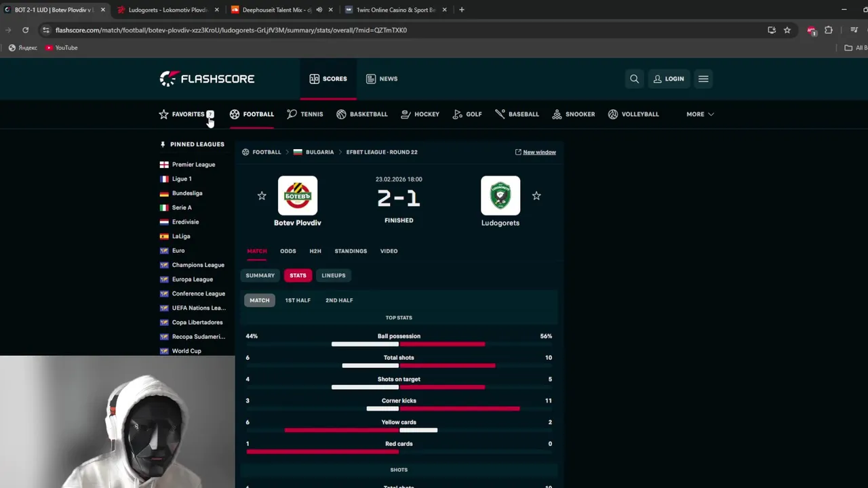Screen dimensions: 868x488
Task: Add Ludogorets to favorites star
Action: pyautogui.click(x=536, y=196)
